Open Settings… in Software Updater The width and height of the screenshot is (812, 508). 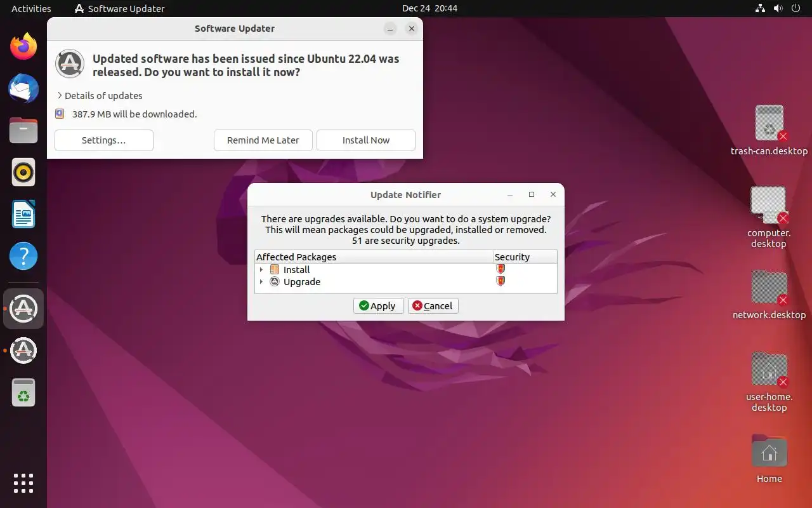pos(104,140)
